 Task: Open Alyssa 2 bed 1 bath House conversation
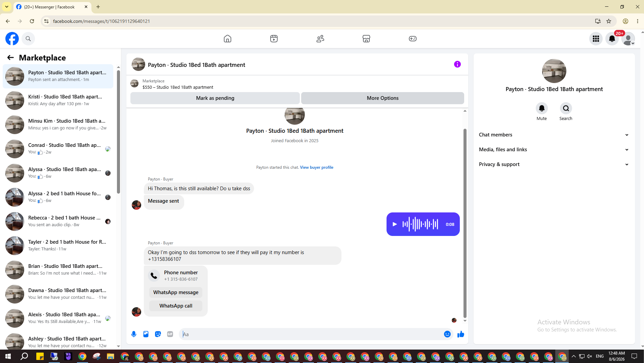[58, 197]
